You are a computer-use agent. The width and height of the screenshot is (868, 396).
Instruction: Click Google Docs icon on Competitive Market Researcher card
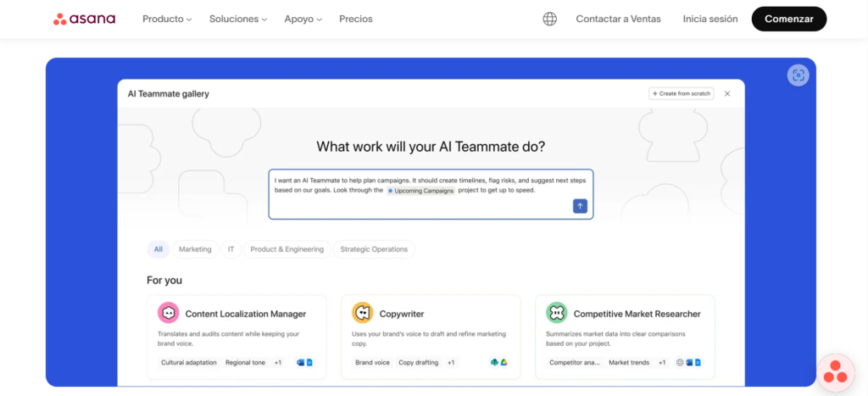698,363
